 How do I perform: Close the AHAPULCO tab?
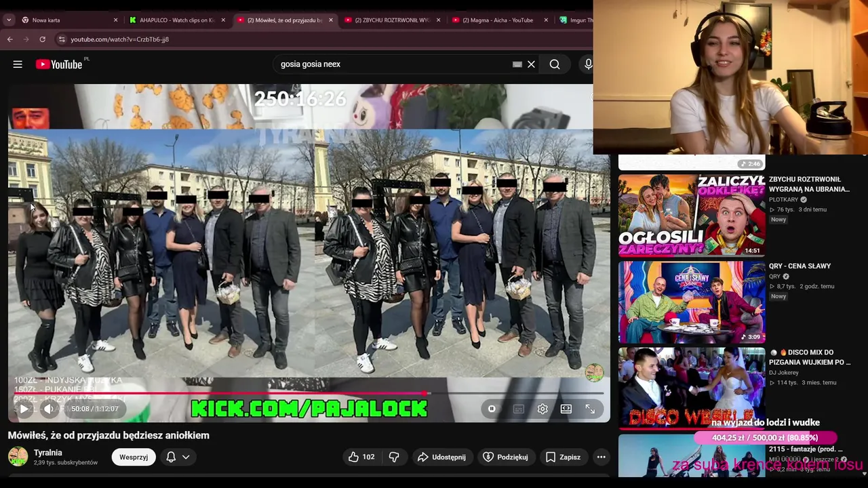coord(223,20)
